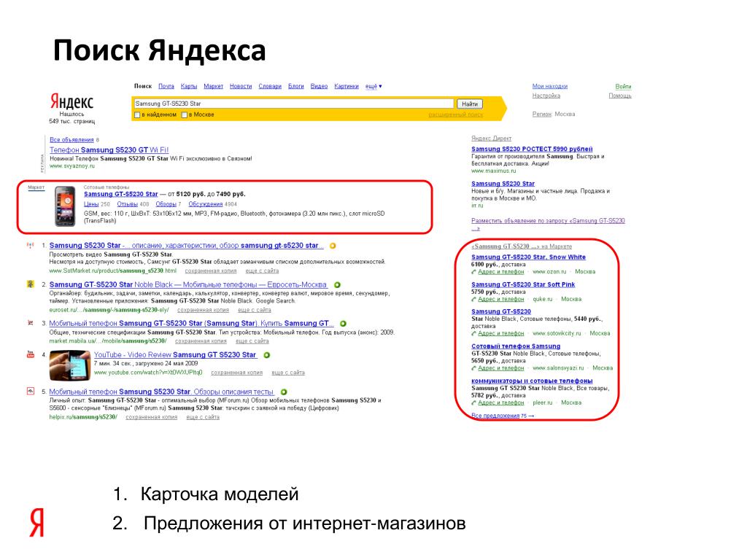Click the Войти link

pos(623,86)
